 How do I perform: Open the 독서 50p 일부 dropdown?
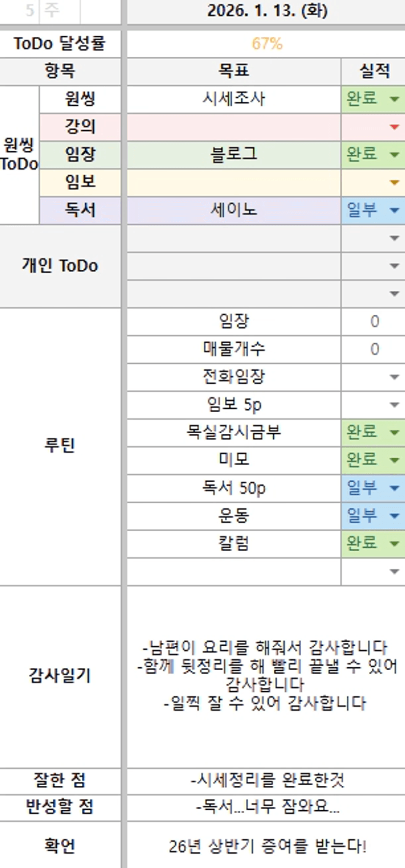pyautogui.click(x=394, y=488)
